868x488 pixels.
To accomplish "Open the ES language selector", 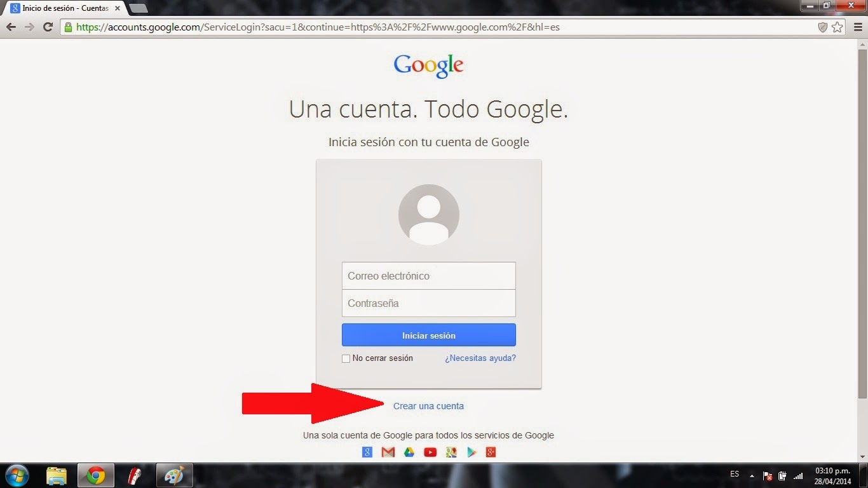I will click(x=734, y=475).
